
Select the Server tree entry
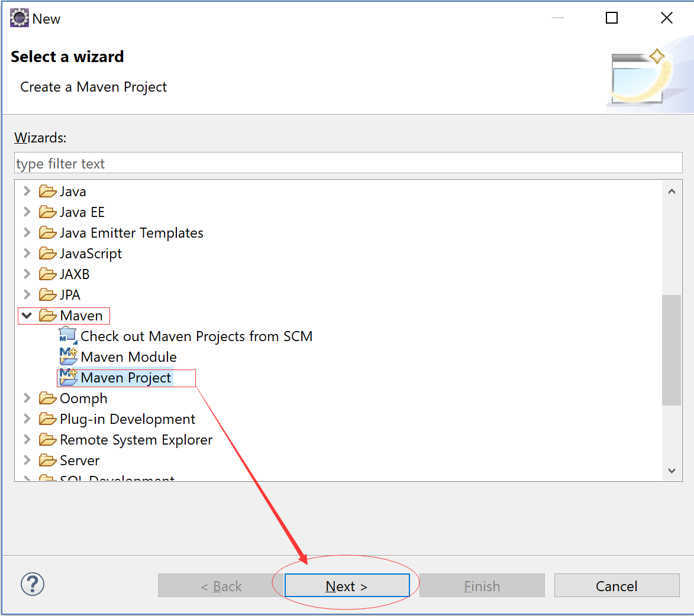click(x=80, y=461)
